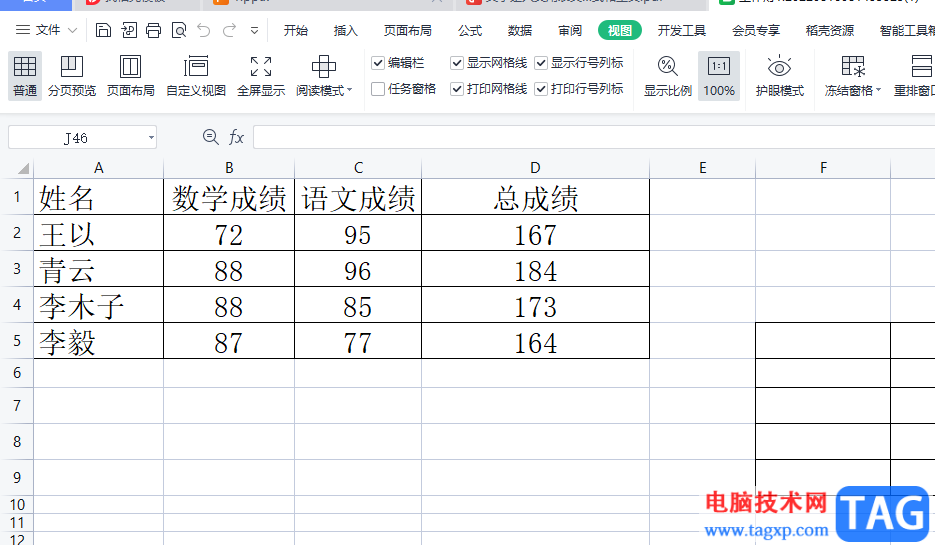Select column D header
Image resolution: width=935 pixels, height=545 pixels.
(535, 168)
